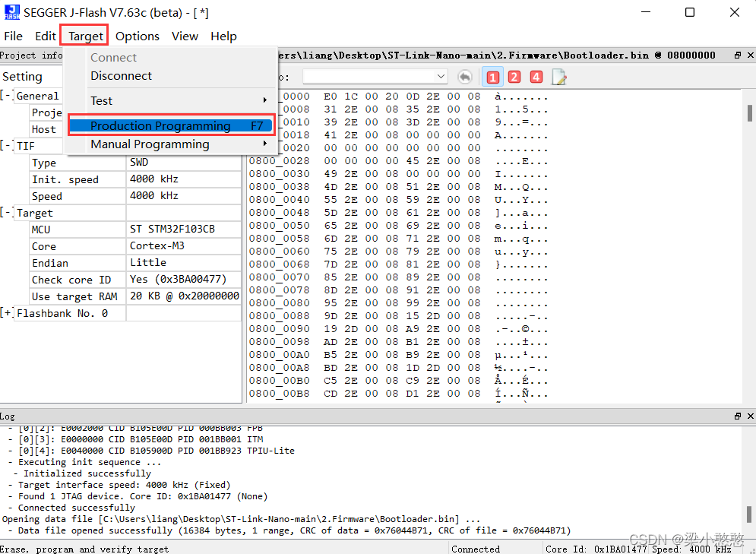Viewport: 756px width, 554px height.
Task: Click the Project info panel title
Action: click(x=31, y=55)
